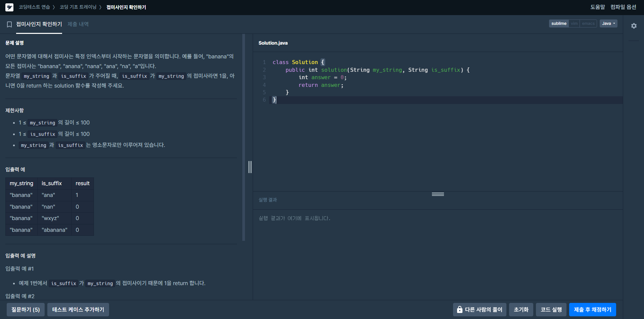
Task: Run code with 코드 실행 button
Action: coord(551,310)
